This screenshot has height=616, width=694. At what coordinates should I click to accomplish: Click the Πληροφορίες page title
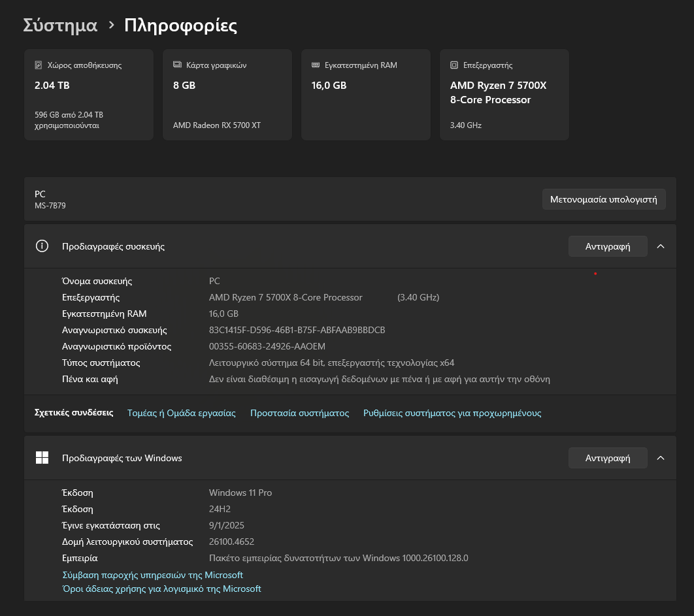coord(180,25)
